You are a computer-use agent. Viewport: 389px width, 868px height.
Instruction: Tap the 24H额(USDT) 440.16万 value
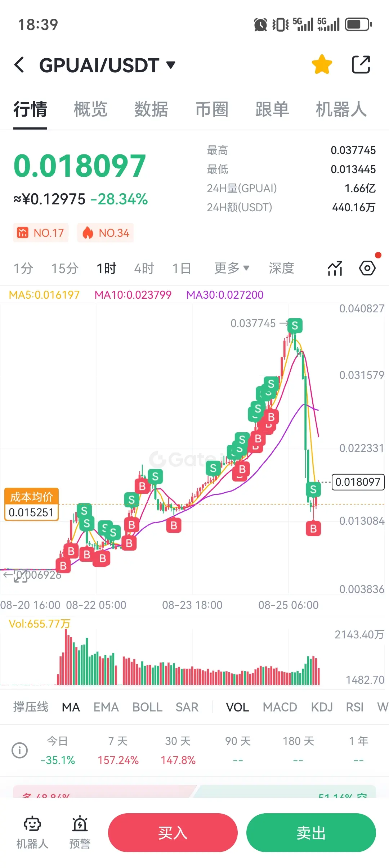[x=354, y=207]
